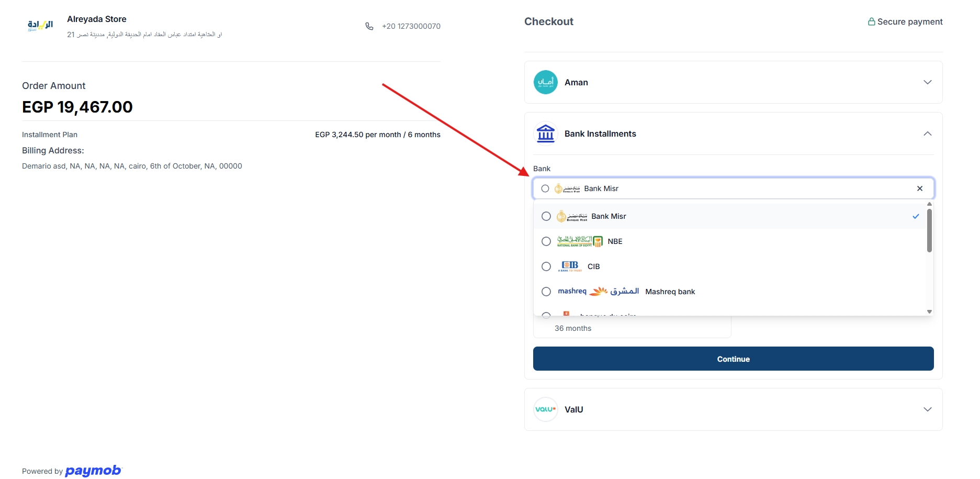
Task: Choose the CIB radio button
Action: point(546,266)
